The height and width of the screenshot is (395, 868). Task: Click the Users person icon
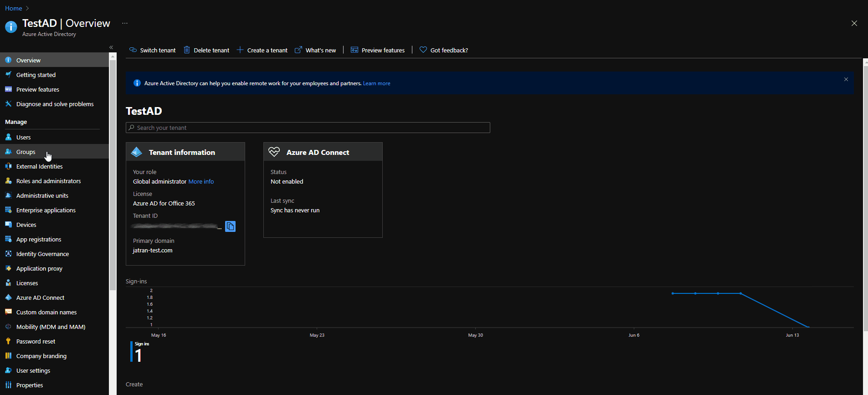point(8,137)
